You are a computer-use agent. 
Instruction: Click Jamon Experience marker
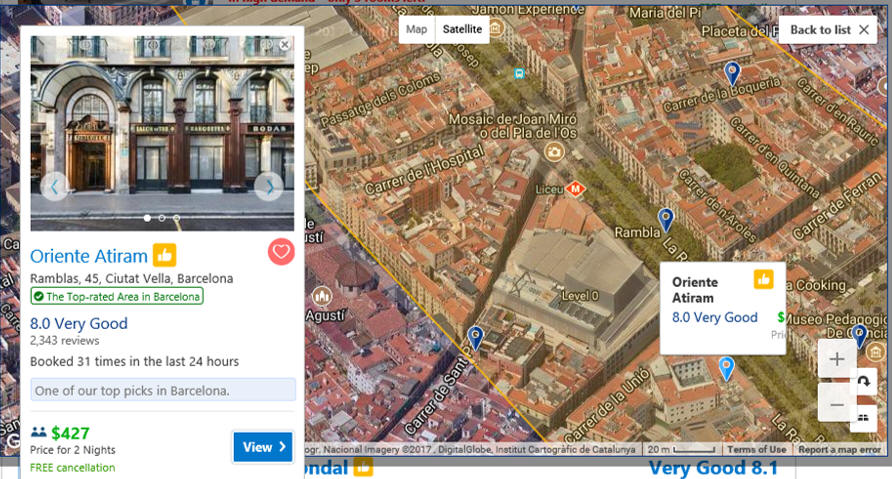point(495,27)
